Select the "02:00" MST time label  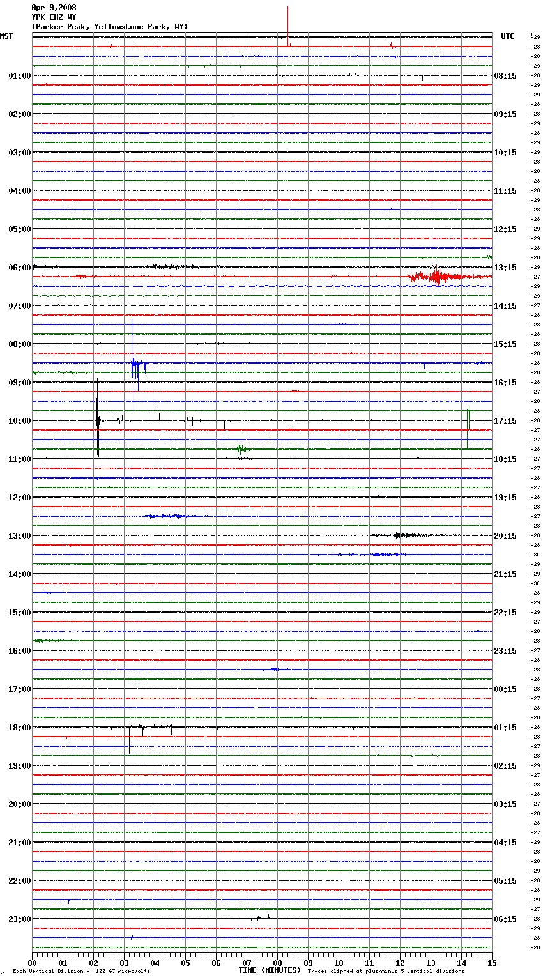(x=20, y=114)
